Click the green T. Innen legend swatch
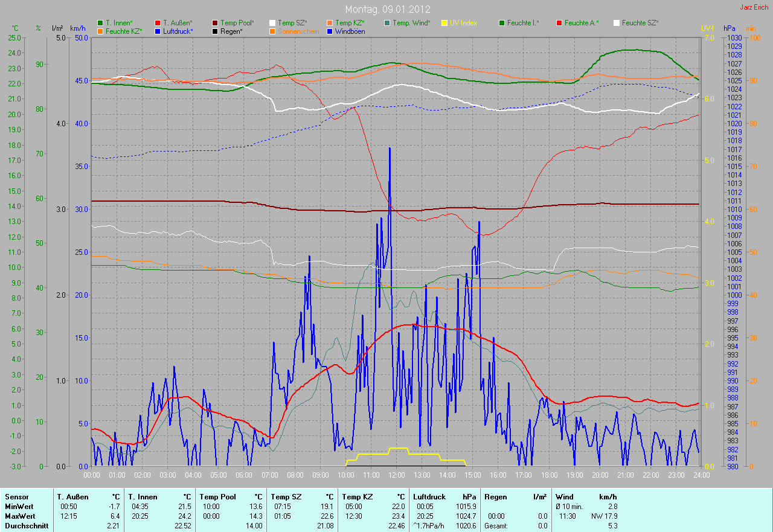This screenshot has height=532, width=773. (100, 23)
